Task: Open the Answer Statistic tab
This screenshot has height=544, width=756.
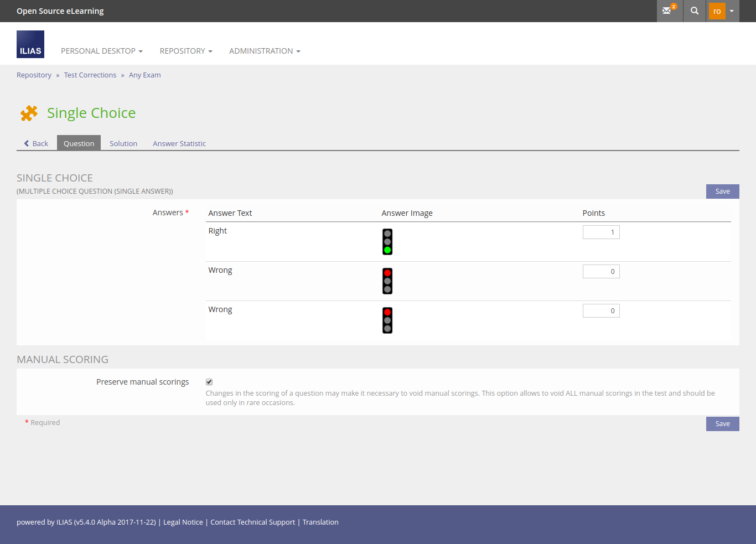Action: tap(179, 143)
